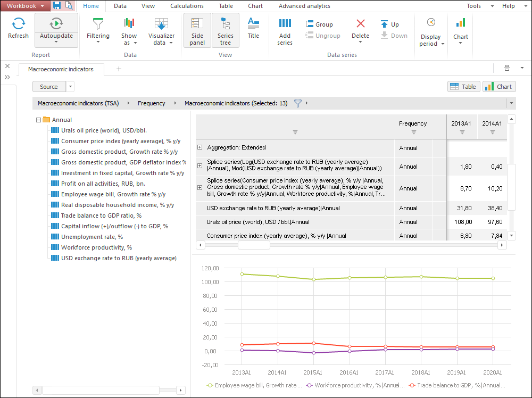
Task: Collapse the Annual folder tree node
Action: coord(38,120)
